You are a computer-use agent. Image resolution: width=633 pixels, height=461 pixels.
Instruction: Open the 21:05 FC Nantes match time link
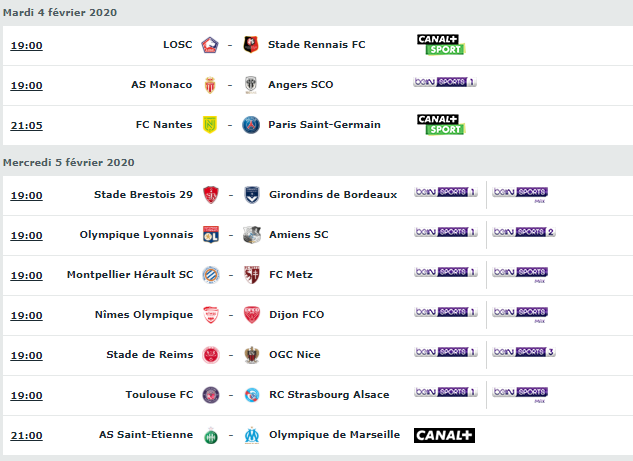click(26, 126)
